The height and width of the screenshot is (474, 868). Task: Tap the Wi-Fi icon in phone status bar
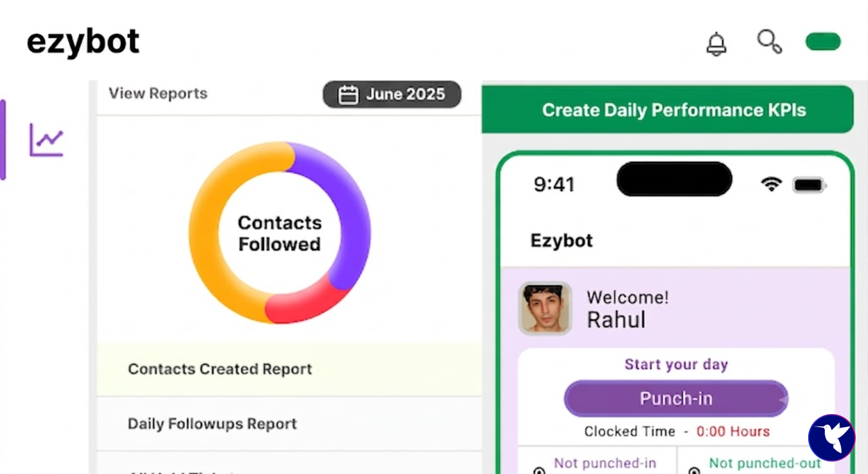click(771, 184)
